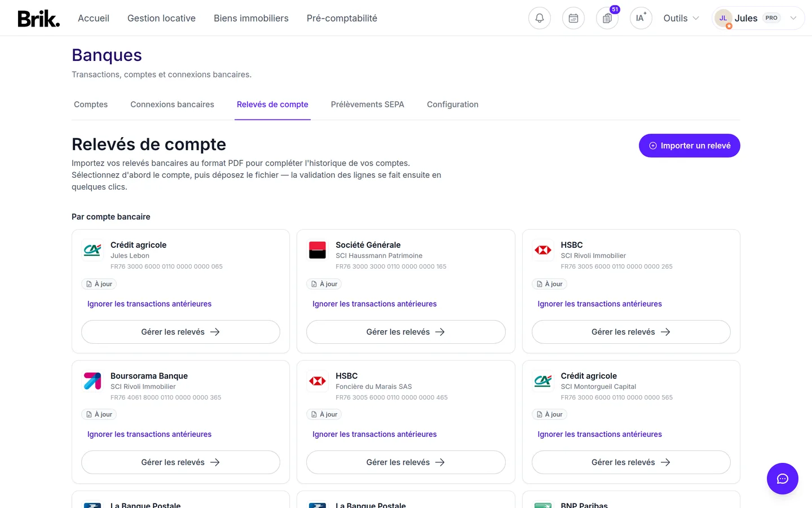The width and height of the screenshot is (812, 508).
Task: Switch to the Comptes tab
Action: point(91,104)
